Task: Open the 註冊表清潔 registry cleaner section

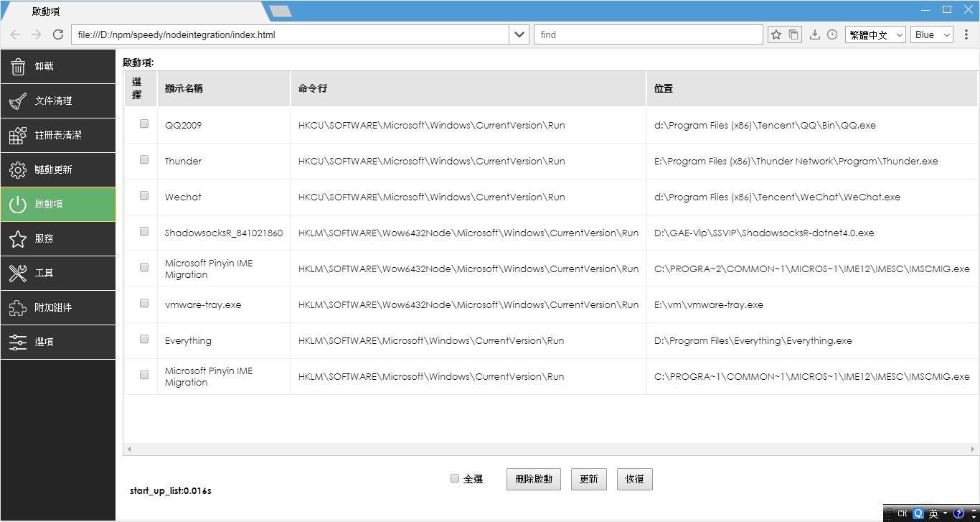Action: (57, 135)
